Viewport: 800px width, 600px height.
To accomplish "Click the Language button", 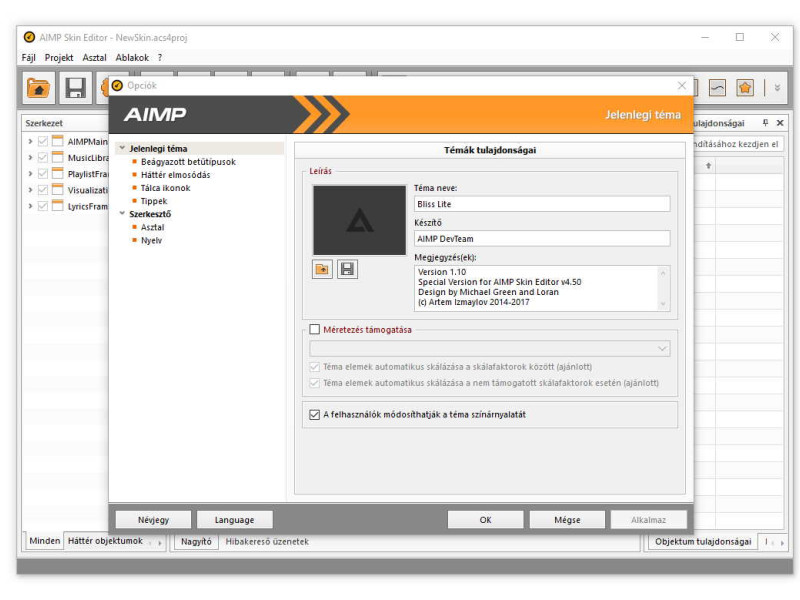I will tap(235, 520).
